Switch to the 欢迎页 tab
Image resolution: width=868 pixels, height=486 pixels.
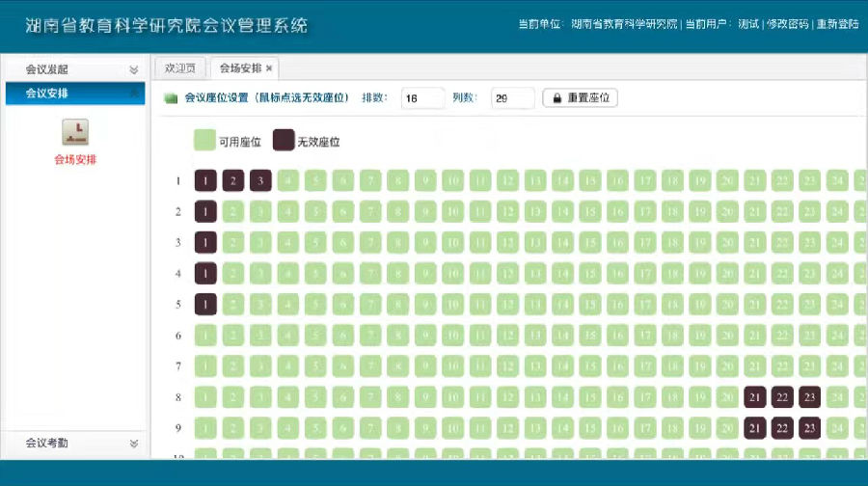click(179, 68)
